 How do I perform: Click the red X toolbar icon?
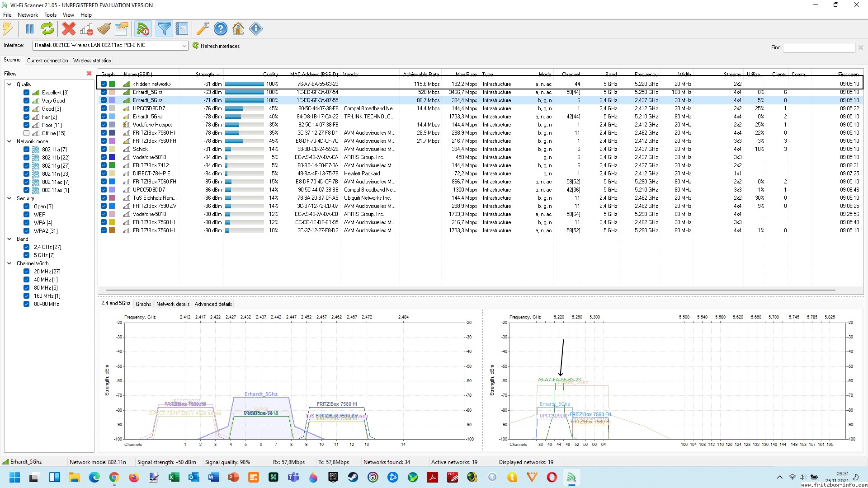point(69,29)
